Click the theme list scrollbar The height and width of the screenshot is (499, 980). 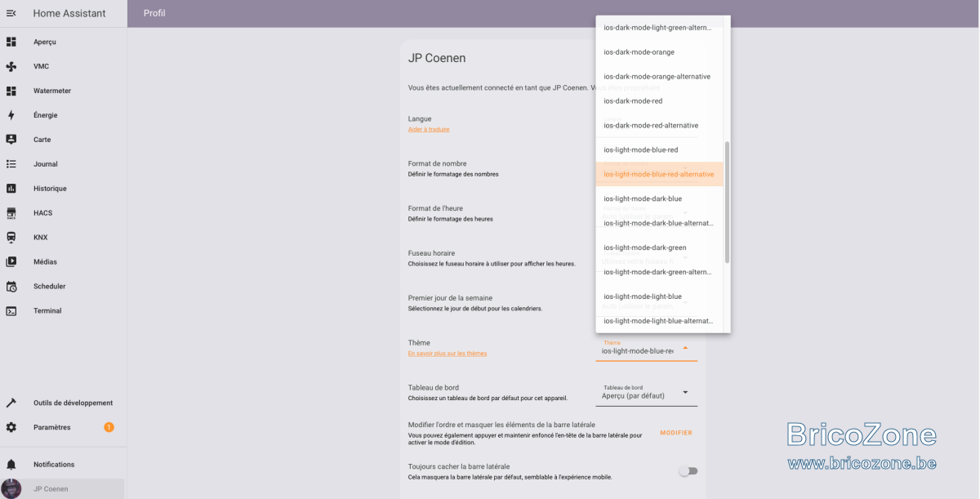727,202
